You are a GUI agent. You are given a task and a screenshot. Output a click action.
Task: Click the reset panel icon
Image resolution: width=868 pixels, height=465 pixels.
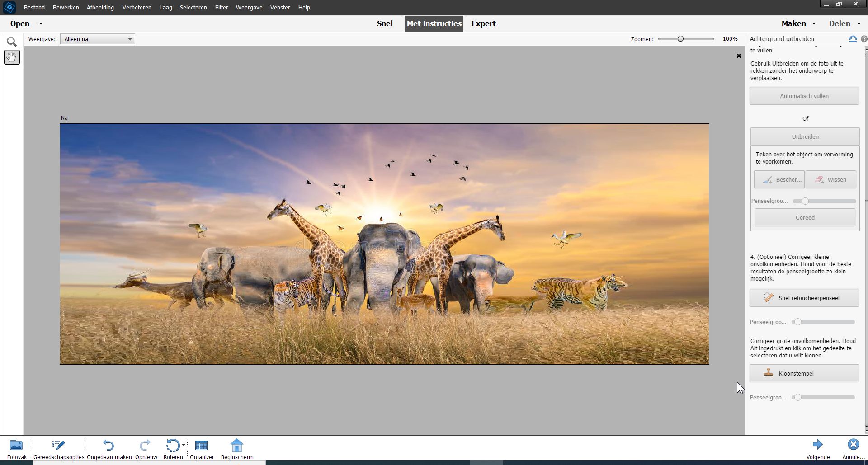[853, 39]
